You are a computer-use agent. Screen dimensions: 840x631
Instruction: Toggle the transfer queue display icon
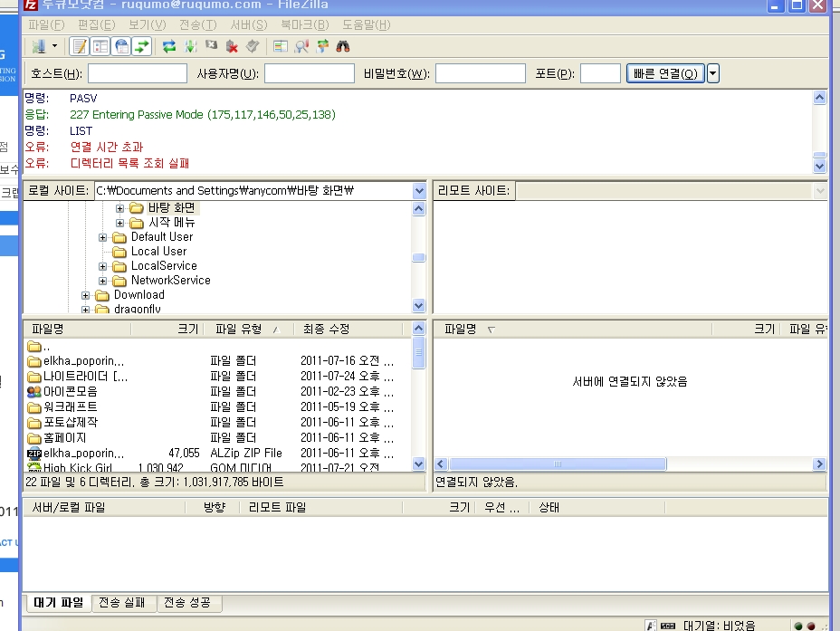141,46
